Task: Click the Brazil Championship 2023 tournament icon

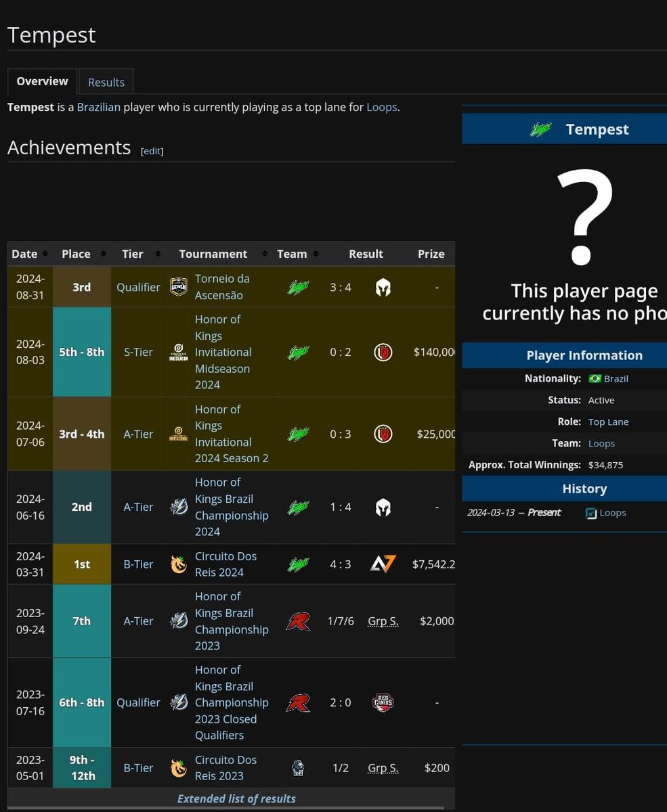Action: 179,621
